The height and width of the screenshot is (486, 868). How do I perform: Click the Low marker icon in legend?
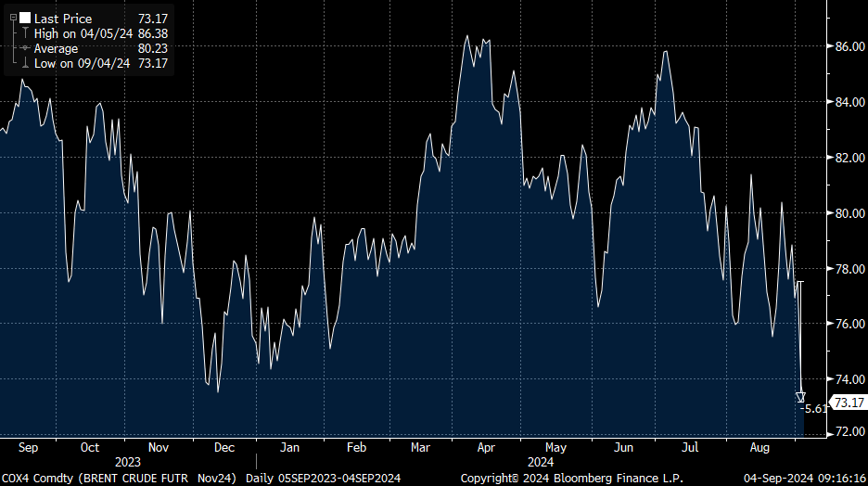[x=25, y=63]
